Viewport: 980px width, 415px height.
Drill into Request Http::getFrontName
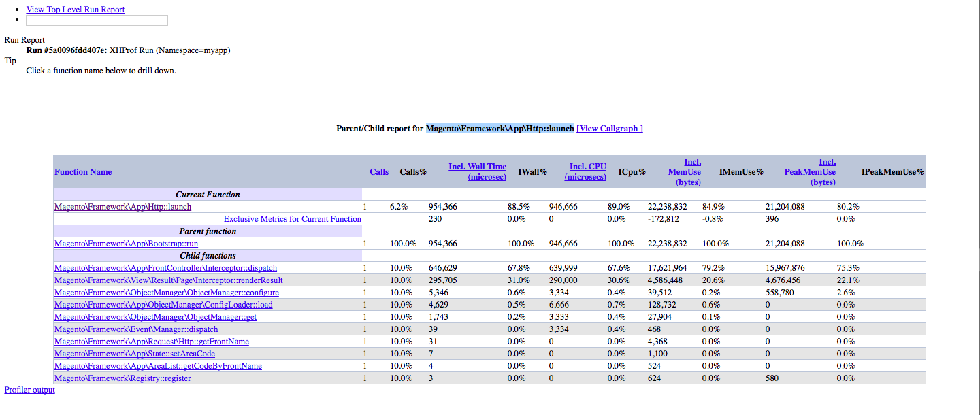click(x=151, y=342)
